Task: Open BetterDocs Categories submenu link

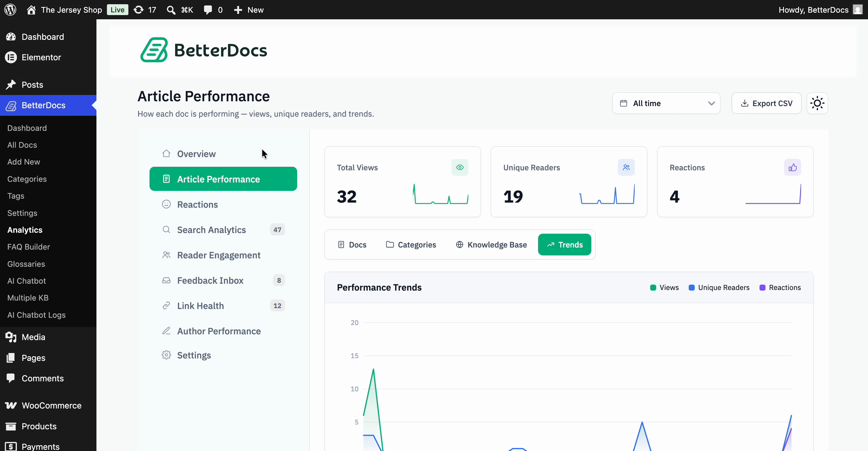Action: [x=27, y=179]
